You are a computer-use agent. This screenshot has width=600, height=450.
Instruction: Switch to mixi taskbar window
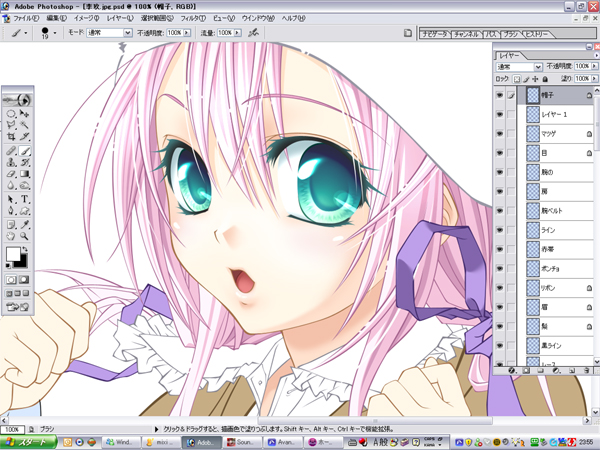point(161,442)
